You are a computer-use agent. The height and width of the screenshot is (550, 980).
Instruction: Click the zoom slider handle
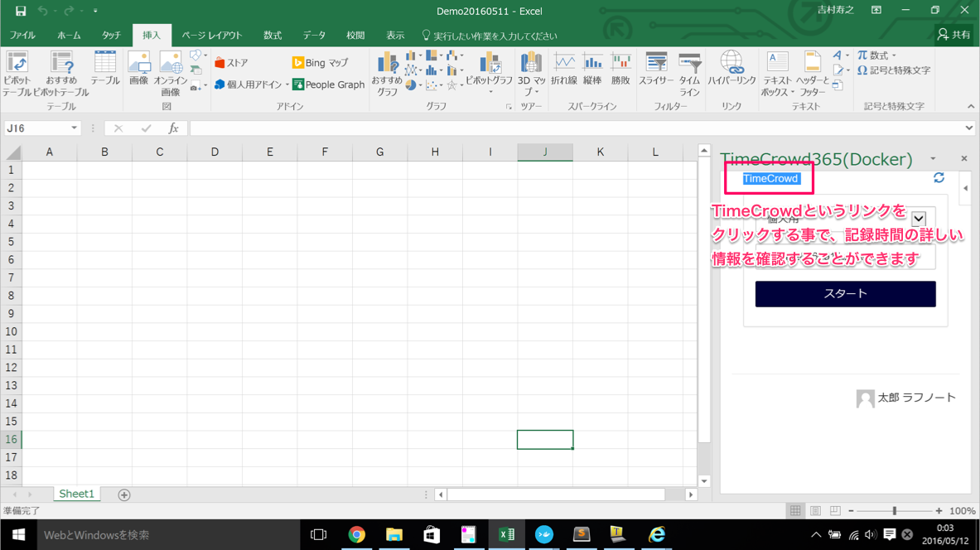pos(895,510)
